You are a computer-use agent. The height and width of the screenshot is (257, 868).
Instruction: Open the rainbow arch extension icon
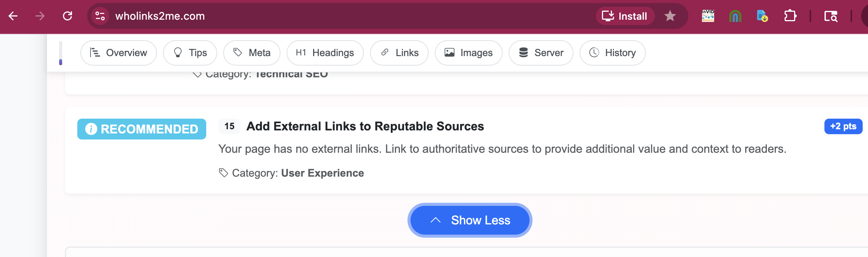tap(735, 16)
